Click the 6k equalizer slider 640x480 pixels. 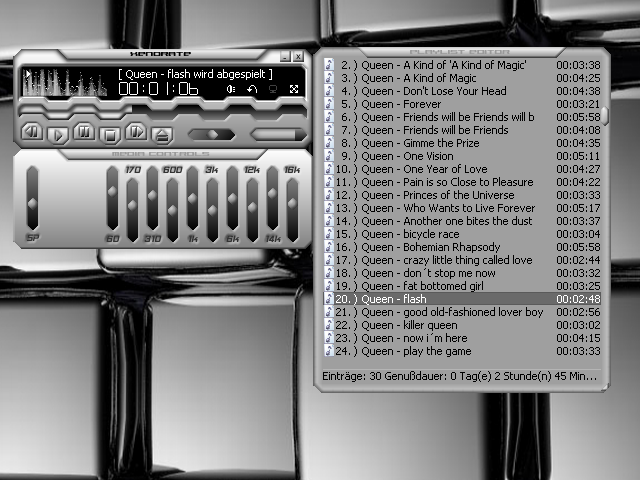pos(232,198)
